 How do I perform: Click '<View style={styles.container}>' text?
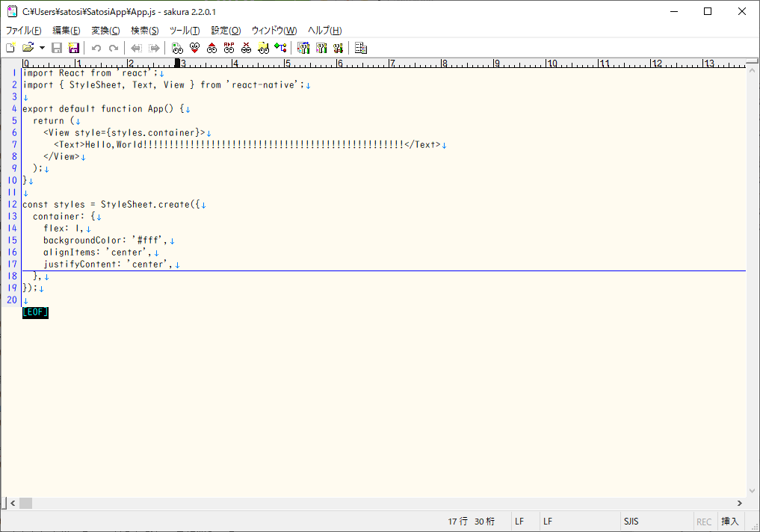pyautogui.click(x=124, y=132)
